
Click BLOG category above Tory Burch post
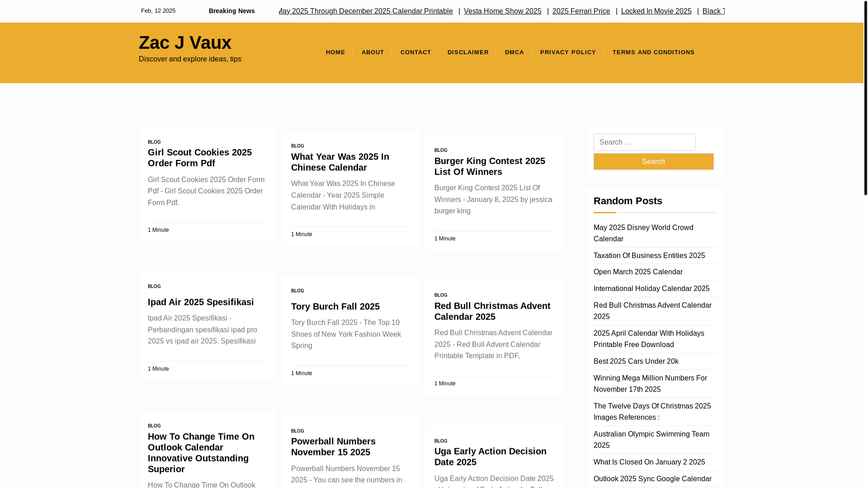[x=297, y=291]
